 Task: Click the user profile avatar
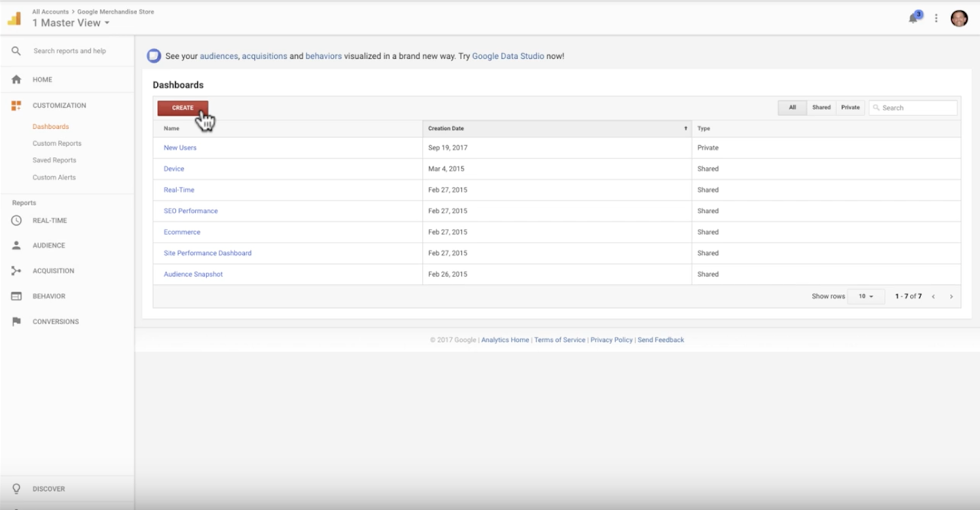(959, 18)
